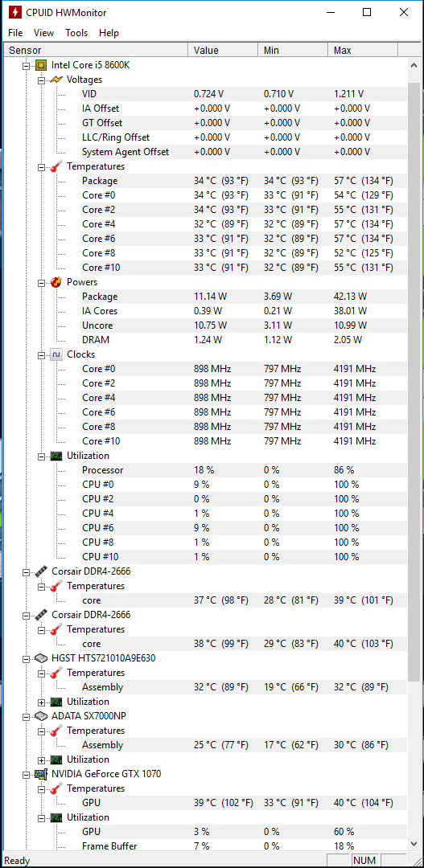
Task: Click the Voltages lightning icon under the CPU
Action: tap(56, 80)
